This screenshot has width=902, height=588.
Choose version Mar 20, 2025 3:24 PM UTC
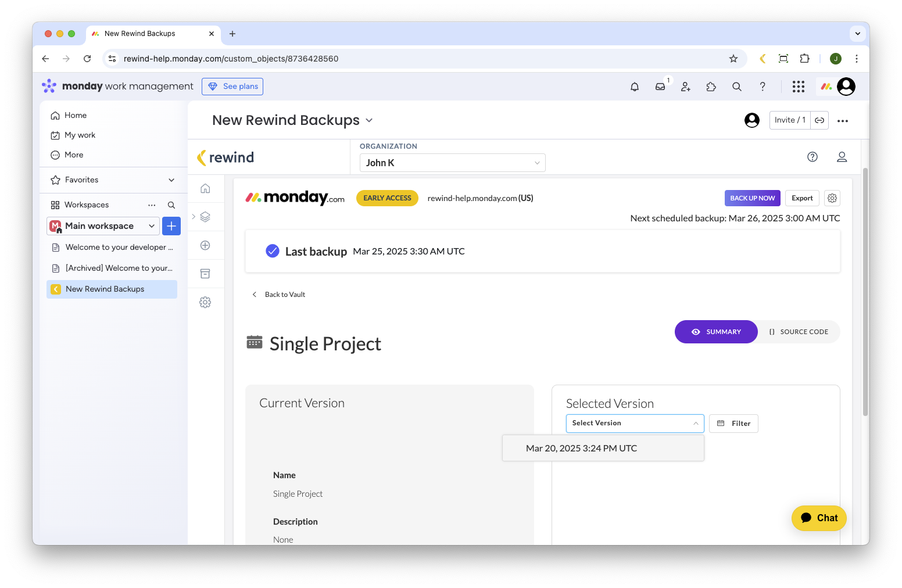point(603,449)
